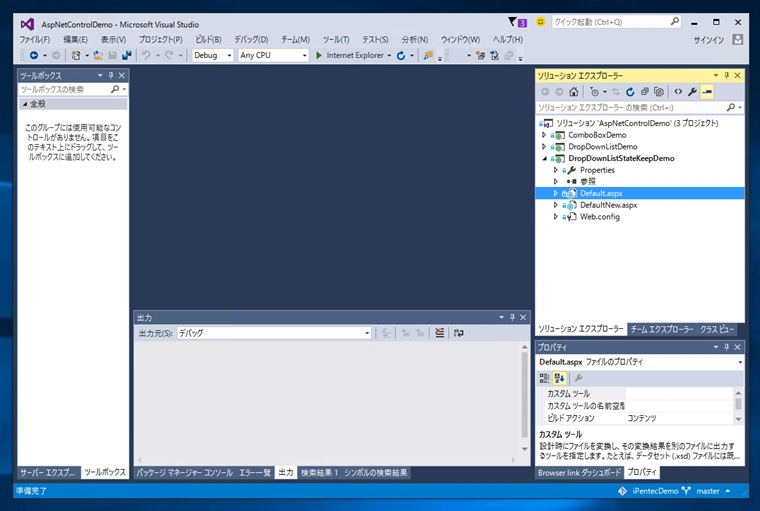Click the notifications flag icon

(x=512, y=22)
